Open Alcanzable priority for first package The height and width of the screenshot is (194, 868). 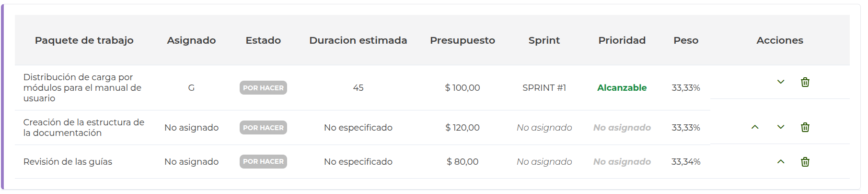[x=622, y=88]
